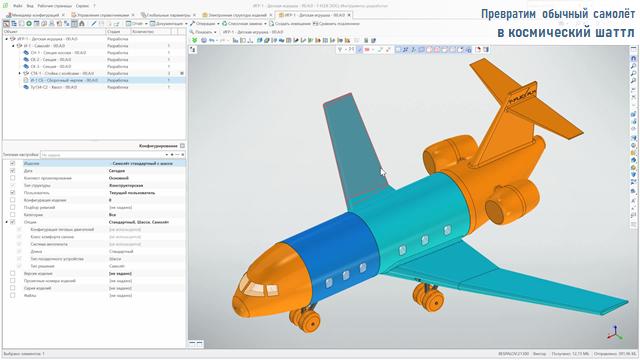Toggle the checkbox next to Дата

(x=13, y=171)
